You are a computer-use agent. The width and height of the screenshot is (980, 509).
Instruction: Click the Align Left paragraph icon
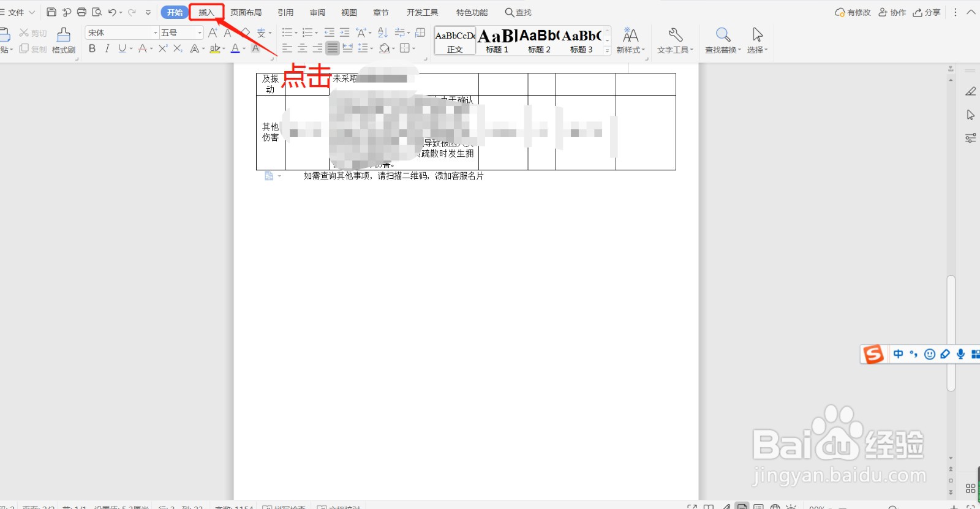pyautogui.click(x=287, y=48)
